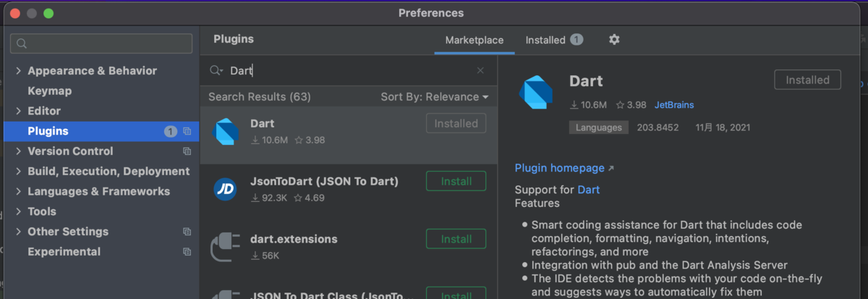Click the JetBrains vendor link

click(x=674, y=105)
